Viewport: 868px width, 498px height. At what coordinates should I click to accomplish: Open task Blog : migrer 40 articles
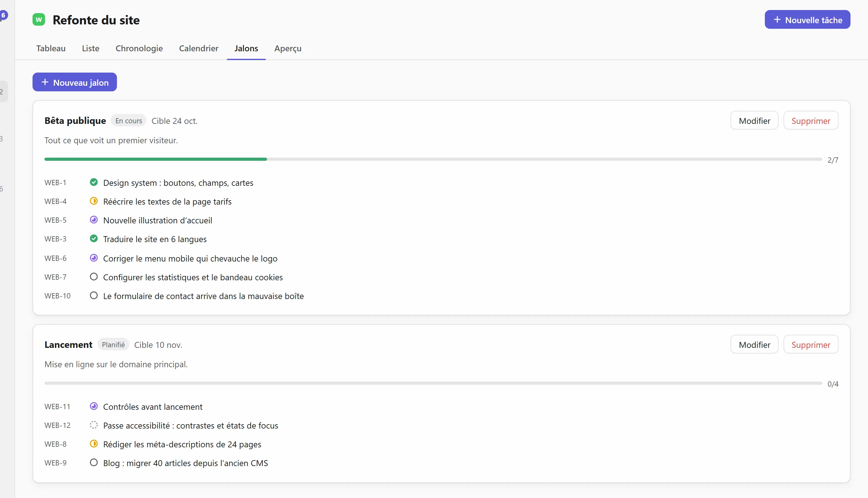pos(186,464)
